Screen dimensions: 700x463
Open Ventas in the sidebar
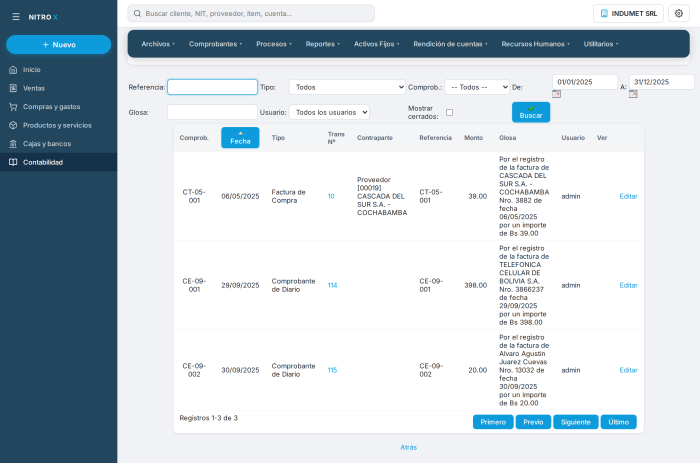coord(58,88)
